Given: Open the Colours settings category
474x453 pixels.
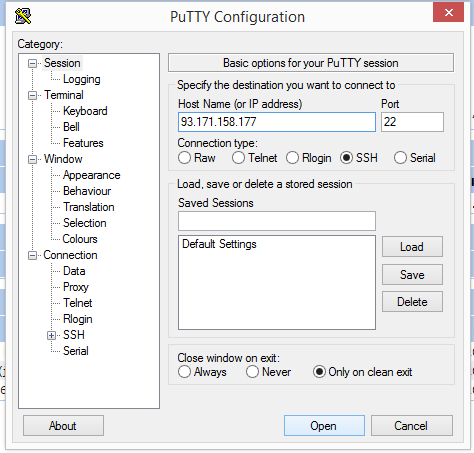Looking at the screenshot, I should pyautogui.click(x=80, y=239).
